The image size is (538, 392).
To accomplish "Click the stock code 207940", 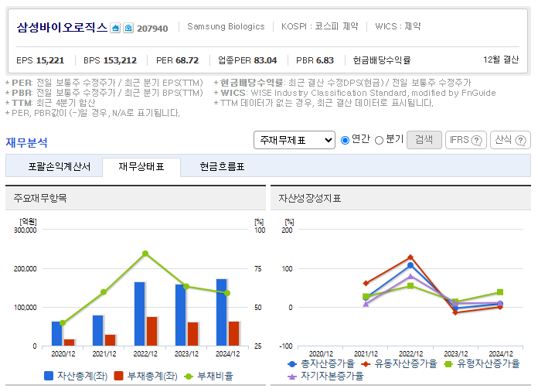I will (x=152, y=29).
